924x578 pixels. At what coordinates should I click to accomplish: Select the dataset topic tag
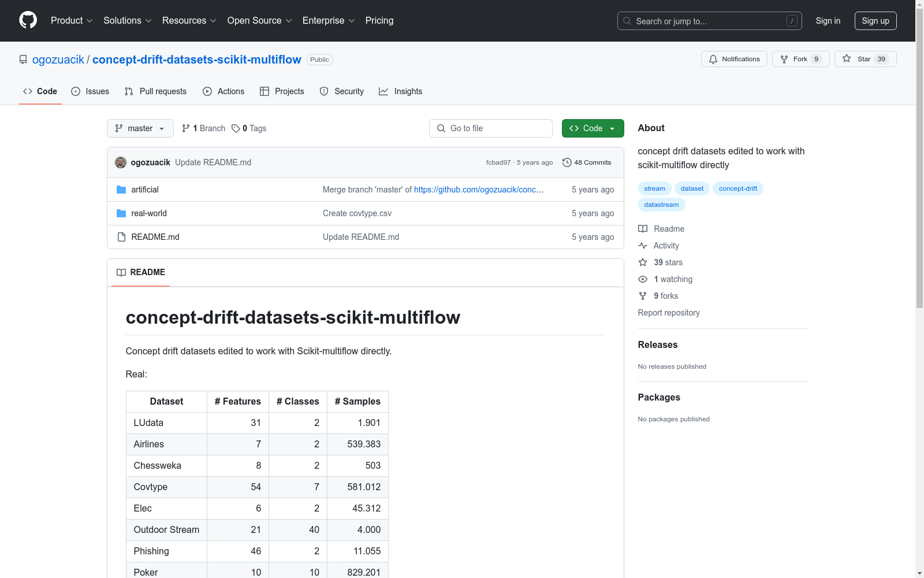[x=692, y=188]
